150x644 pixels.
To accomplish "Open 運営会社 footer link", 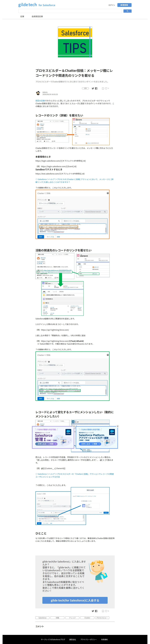I will [x=73, y=639].
